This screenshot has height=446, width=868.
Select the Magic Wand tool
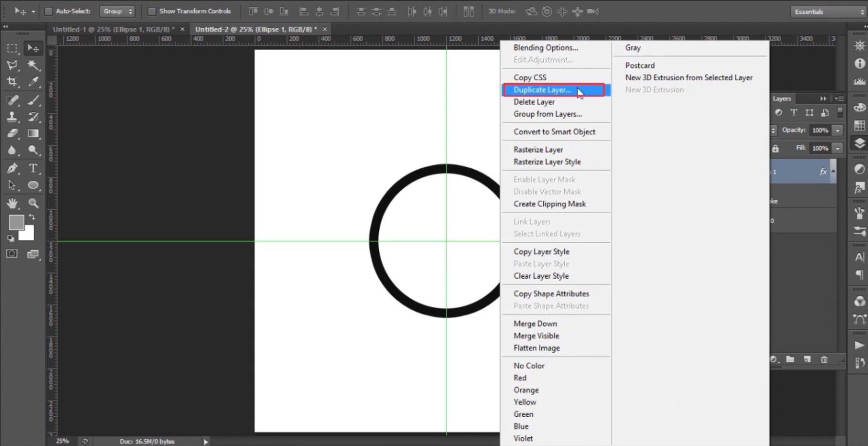[x=33, y=65]
